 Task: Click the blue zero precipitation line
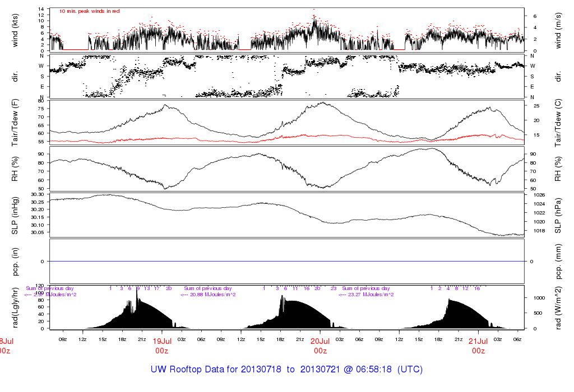pyautogui.click(x=286, y=262)
